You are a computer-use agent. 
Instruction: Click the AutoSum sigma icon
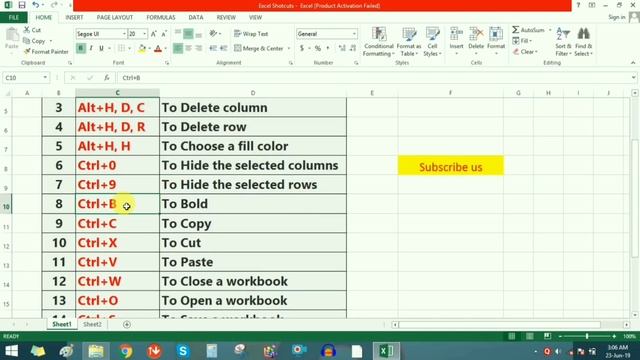516,30
